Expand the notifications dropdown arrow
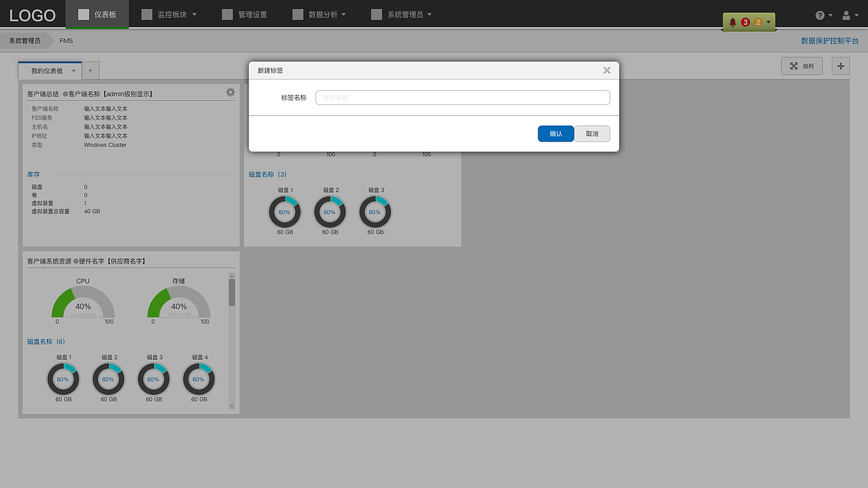 tap(769, 22)
